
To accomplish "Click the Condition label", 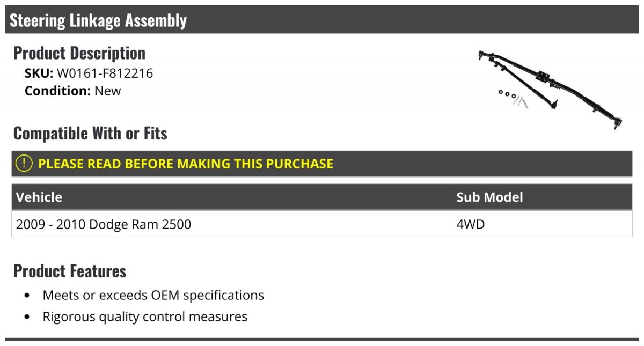I will tap(57, 91).
